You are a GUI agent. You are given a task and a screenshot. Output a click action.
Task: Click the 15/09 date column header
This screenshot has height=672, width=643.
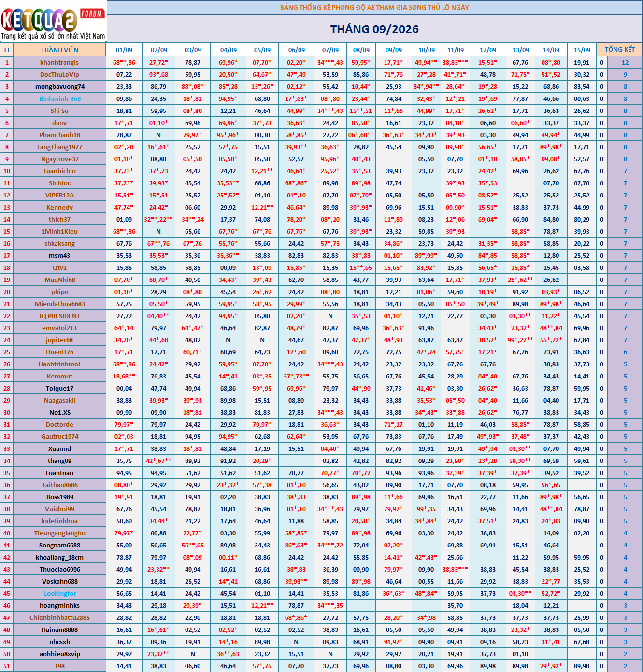pyautogui.click(x=582, y=50)
